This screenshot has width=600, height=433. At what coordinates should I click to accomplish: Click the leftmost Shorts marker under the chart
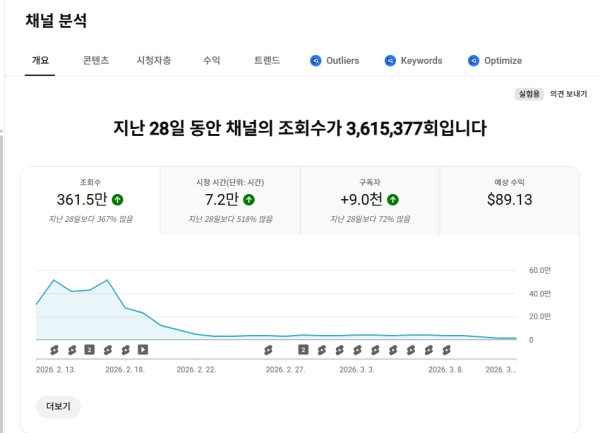53,349
